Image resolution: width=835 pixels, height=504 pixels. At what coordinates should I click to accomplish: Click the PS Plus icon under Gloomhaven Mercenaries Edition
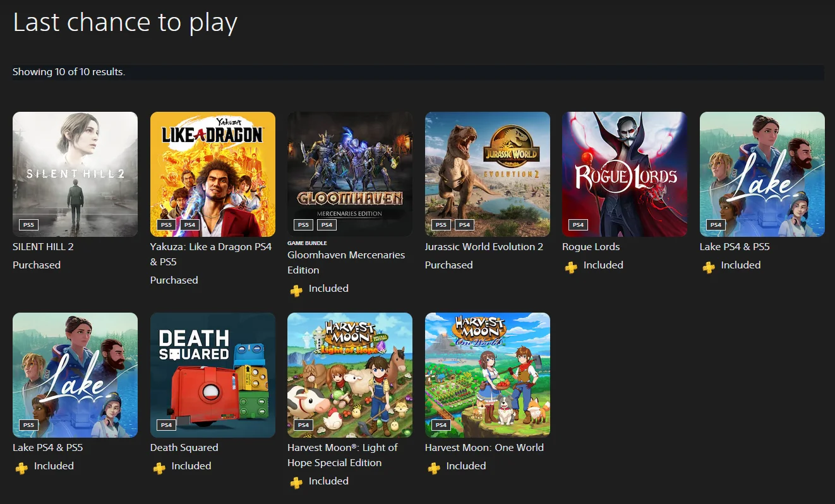296,291
